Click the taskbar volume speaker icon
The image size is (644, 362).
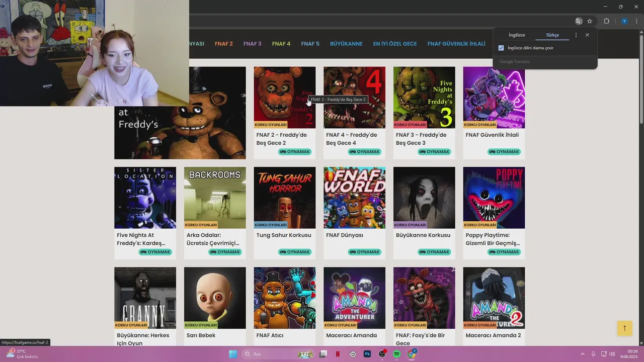point(612,354)
